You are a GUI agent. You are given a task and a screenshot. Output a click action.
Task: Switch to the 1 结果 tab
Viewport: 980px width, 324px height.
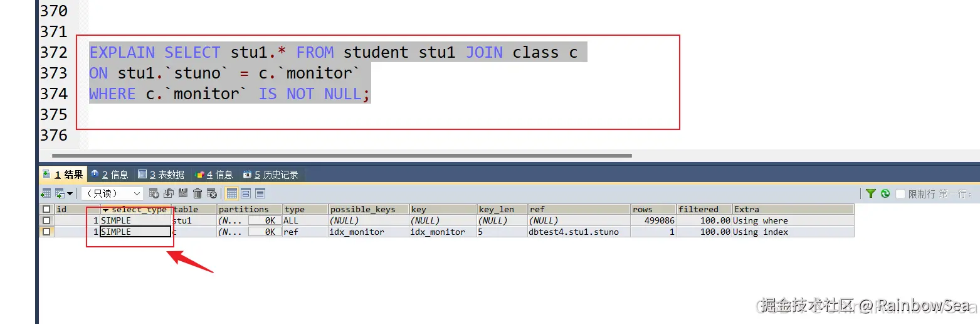(63, 175)
